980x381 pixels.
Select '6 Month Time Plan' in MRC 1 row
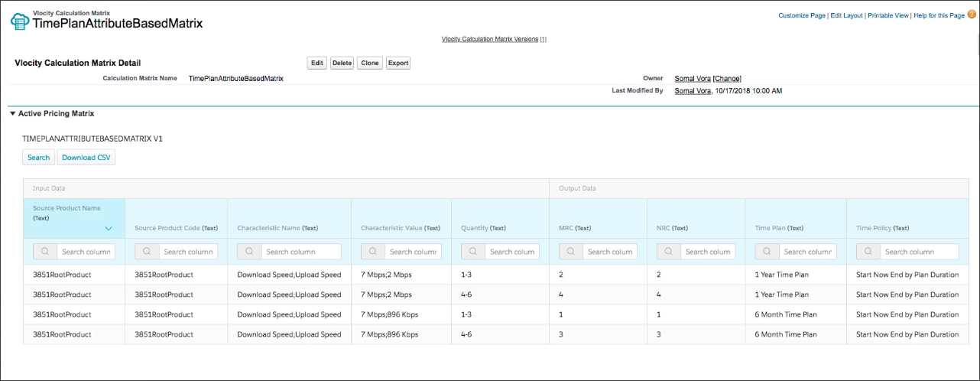[786, 314]
